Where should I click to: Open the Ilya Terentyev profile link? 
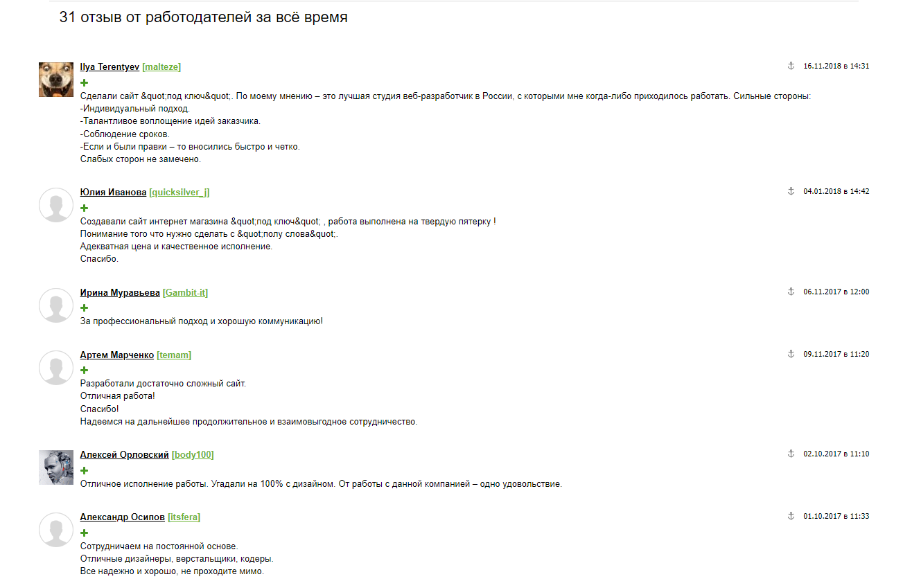click(109, 67)
